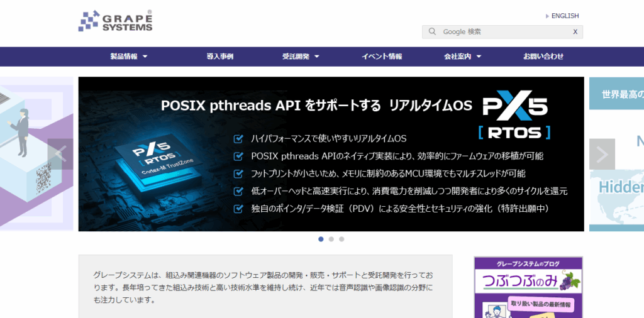The width and height of the screenshot is (644, 318).
Task: Click the グレープシステムのブログ heading
Action: pos(528,263)
